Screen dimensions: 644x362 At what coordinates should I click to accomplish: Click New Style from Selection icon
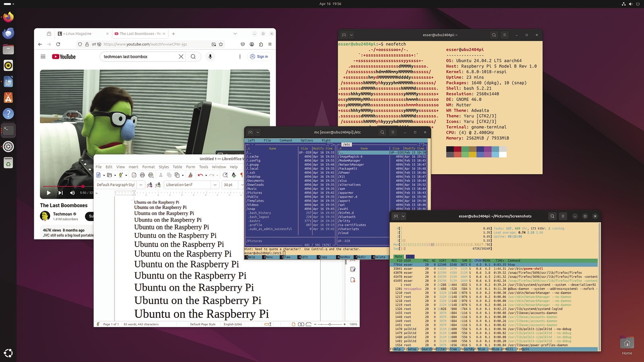point(158,185)
